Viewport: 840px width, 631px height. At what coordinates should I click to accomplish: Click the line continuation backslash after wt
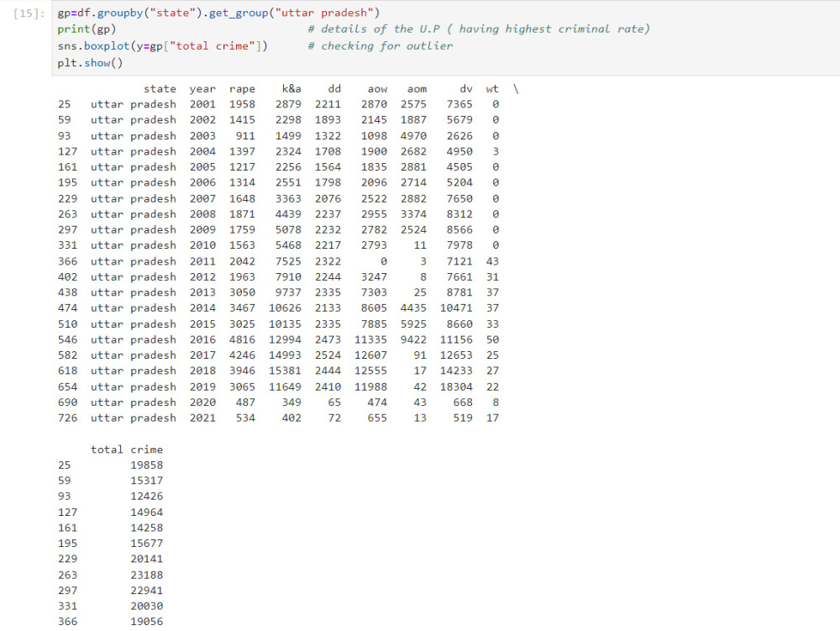[x=516, y=89]
